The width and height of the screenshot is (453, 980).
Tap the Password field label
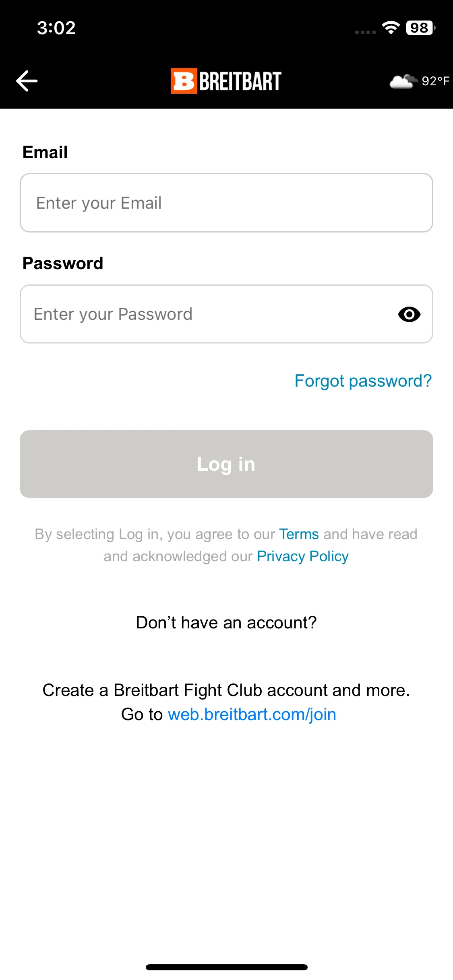tap(63, 264)
